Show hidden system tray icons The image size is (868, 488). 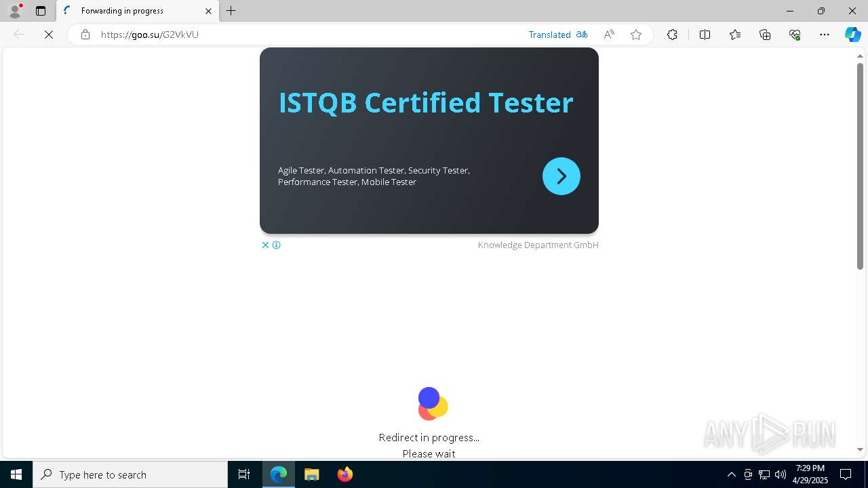(731, 474)
